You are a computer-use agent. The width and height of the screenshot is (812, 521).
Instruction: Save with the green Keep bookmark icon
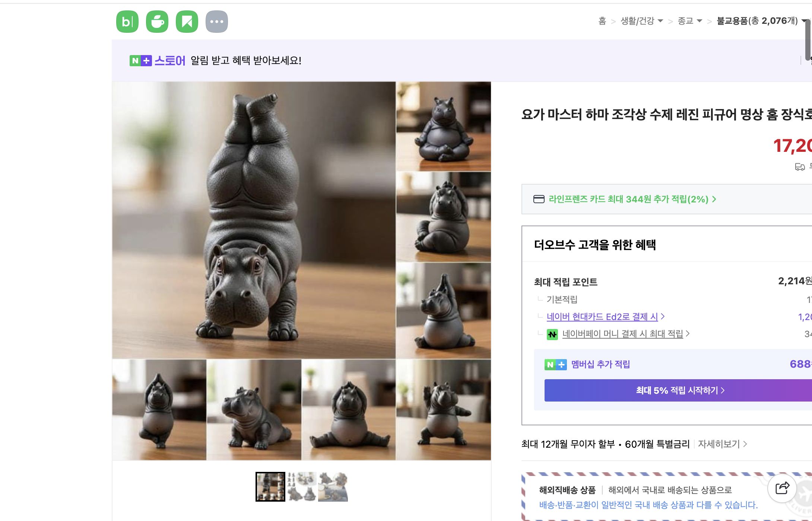point(187,21)
